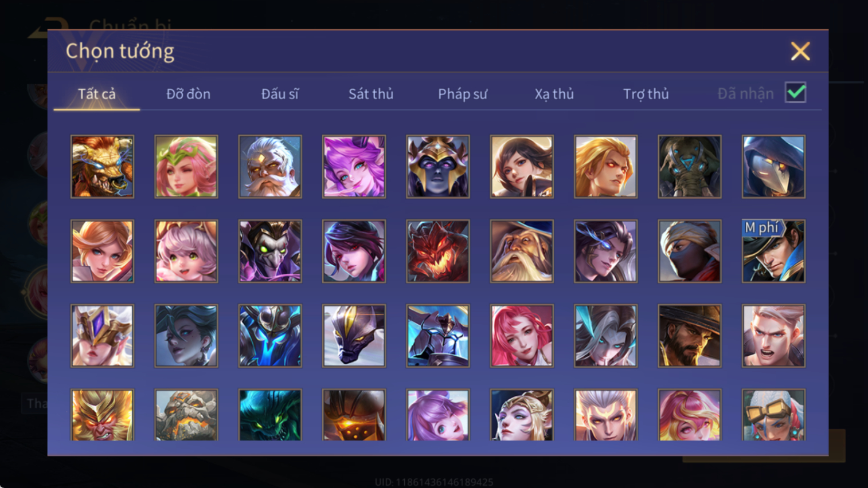
Task: Choose the rock golem with lava mouth
Action: pos(186,415)
